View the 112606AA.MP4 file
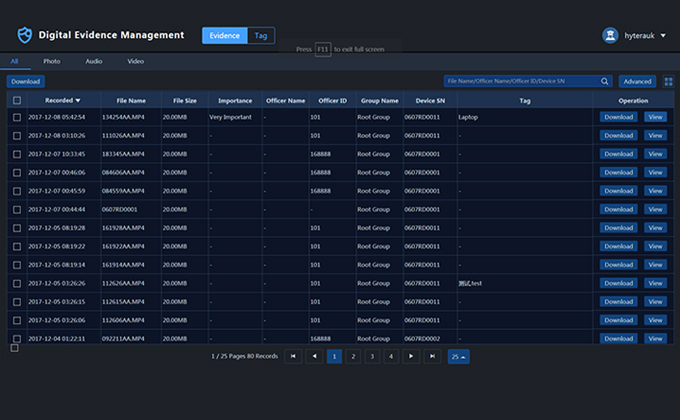Viewport: 680px width, 420px height. click(655, 320)
